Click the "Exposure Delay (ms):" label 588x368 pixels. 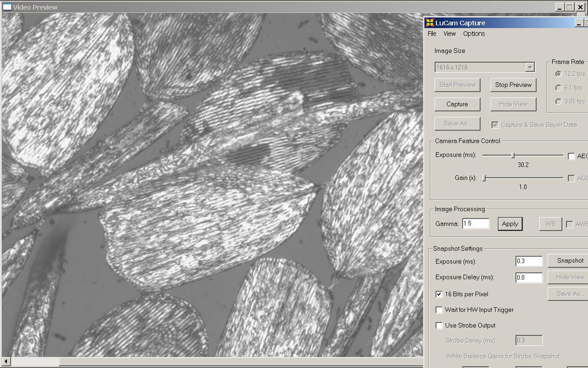tap(465, 277)
